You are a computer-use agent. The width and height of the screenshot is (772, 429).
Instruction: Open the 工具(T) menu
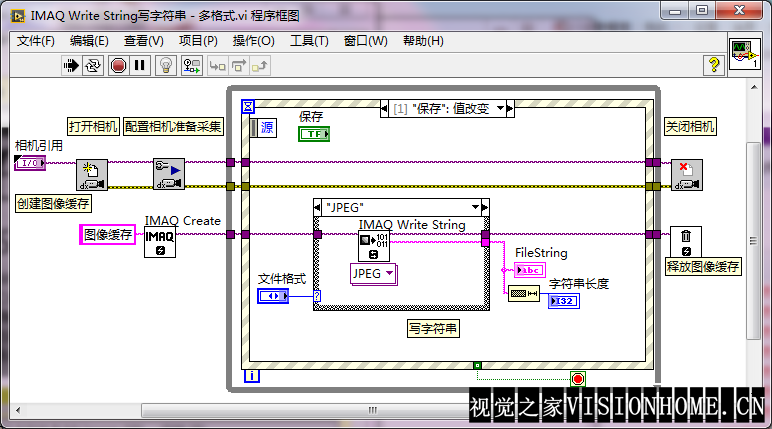(309, 41)
